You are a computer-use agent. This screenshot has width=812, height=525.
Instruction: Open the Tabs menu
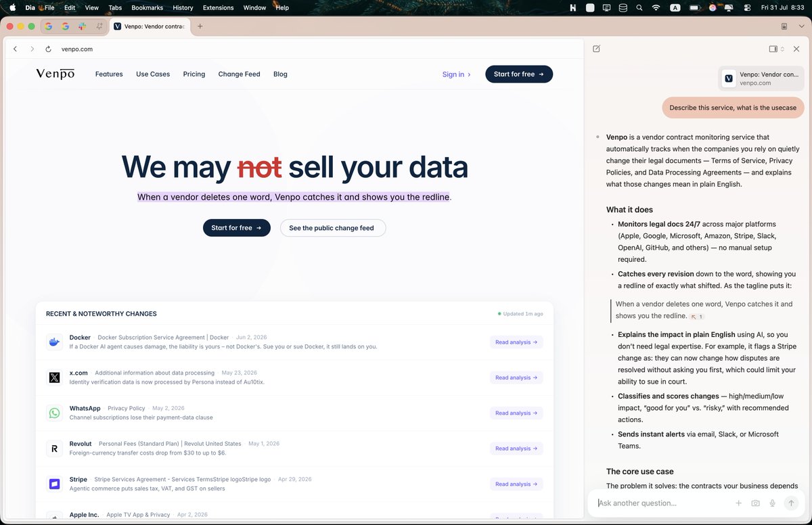pos(115,7)
